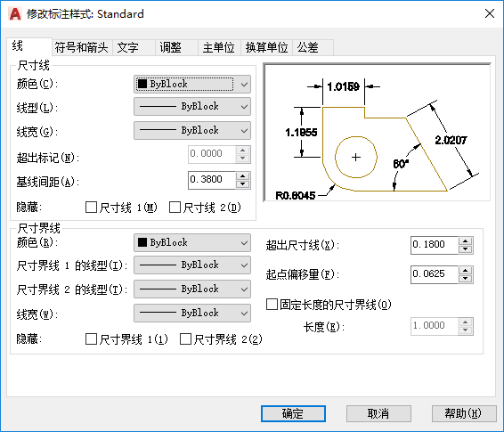Click the AutoCAD logo icon in title bar
Screen dimensions: 504x432
(x=15, y=14)
